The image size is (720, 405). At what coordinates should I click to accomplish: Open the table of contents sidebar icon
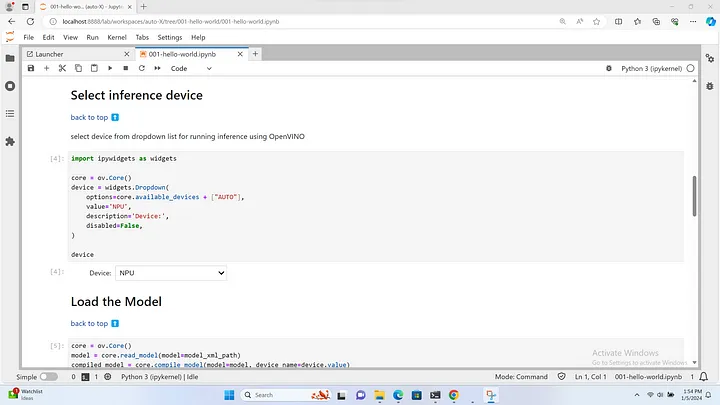[10, 114]
